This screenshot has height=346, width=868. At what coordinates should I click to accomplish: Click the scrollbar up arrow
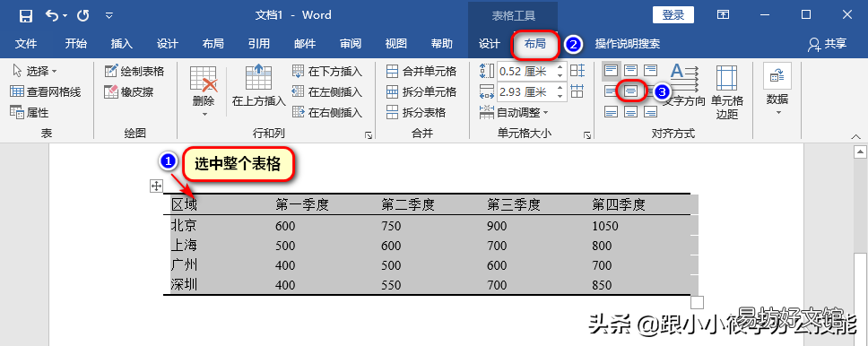click(860, 151)
